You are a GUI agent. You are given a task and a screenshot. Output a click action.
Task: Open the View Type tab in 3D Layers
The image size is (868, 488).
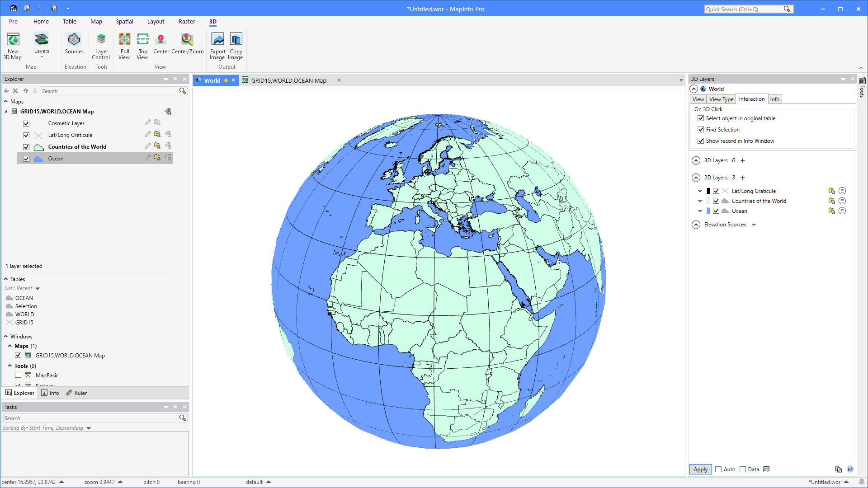point(721,99)
